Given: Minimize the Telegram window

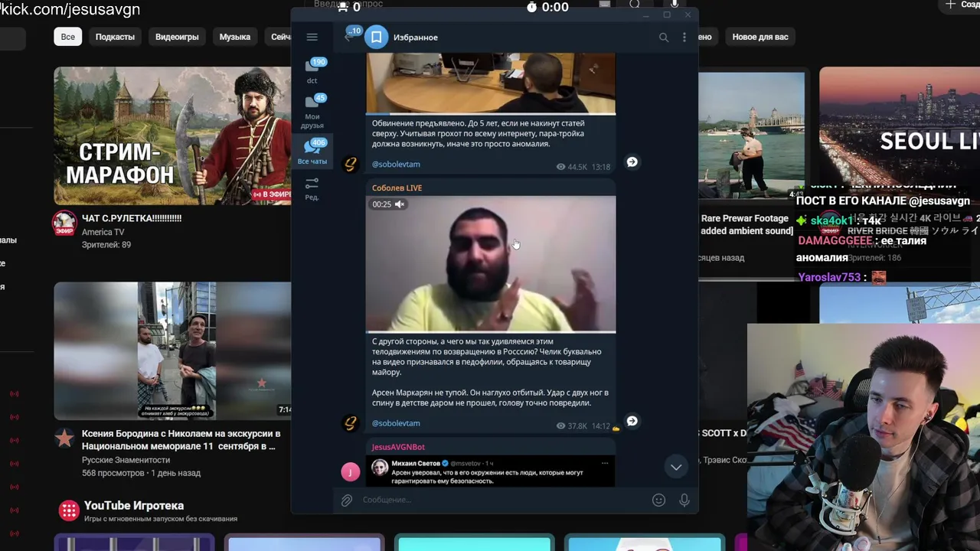Looking at the screenshot, I should click(x=646, y=15).
